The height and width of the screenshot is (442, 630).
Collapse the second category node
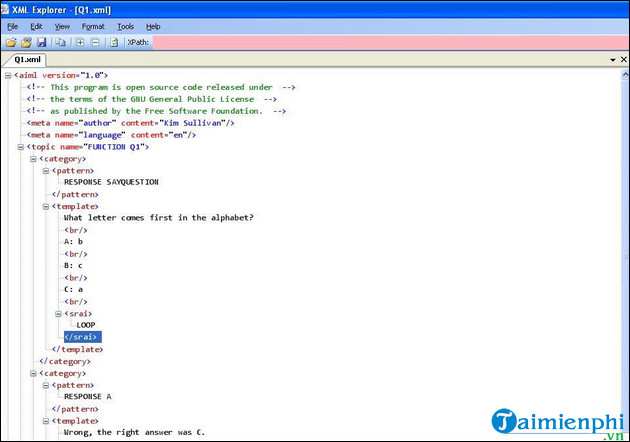coord(33,374)
